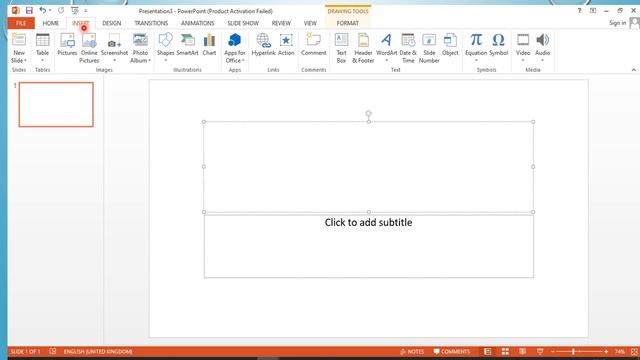Open Online Pictures
This screenshot has height=360, width=640.
(89, 48)
